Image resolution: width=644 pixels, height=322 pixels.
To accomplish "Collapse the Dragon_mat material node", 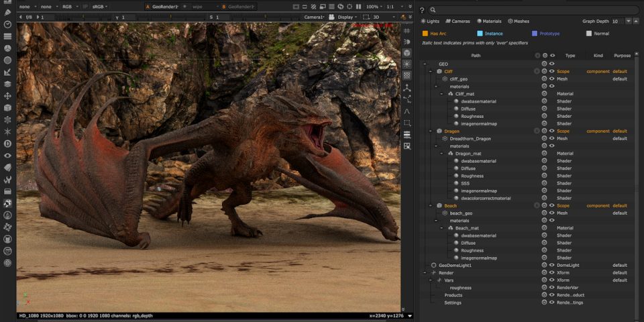I will 442,154.
